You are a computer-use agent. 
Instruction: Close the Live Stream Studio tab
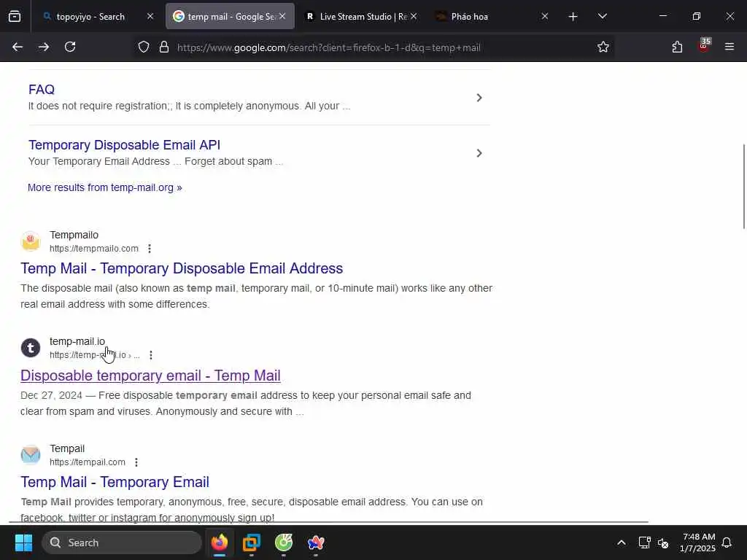pyautogui.click(x=414, y=16)
